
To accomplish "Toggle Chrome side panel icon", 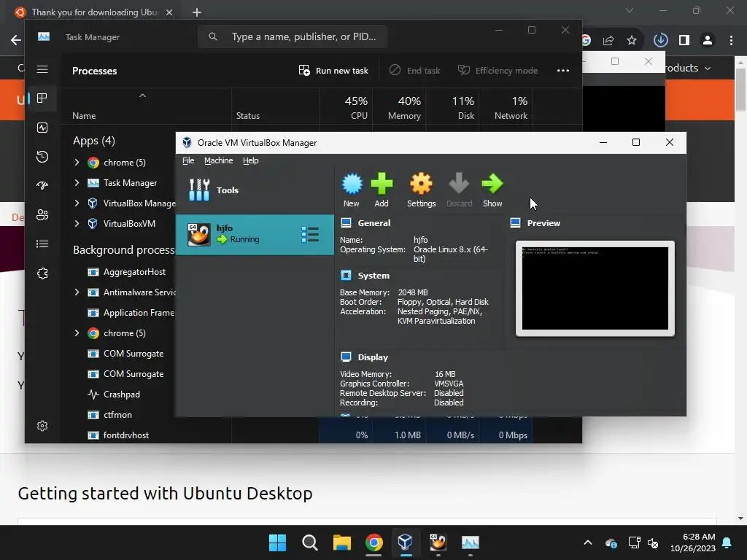I will tap(684, 41).
